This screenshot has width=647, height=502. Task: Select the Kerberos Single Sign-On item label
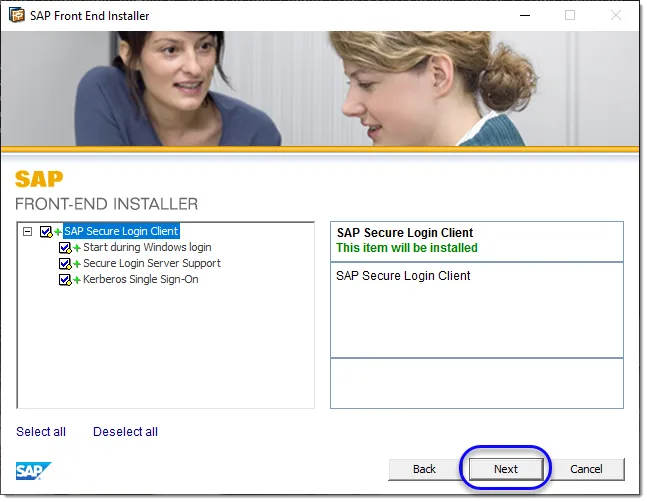(140, 279)
